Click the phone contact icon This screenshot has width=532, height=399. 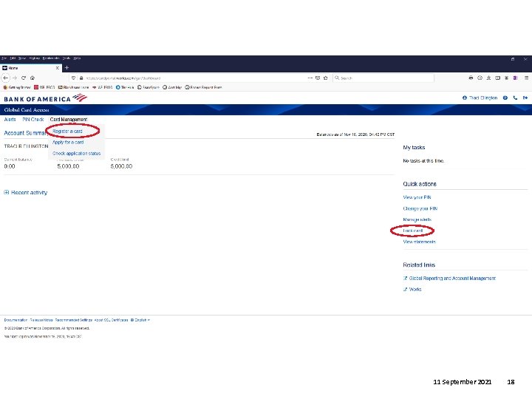pyautogui.click(x=515, y=98)
